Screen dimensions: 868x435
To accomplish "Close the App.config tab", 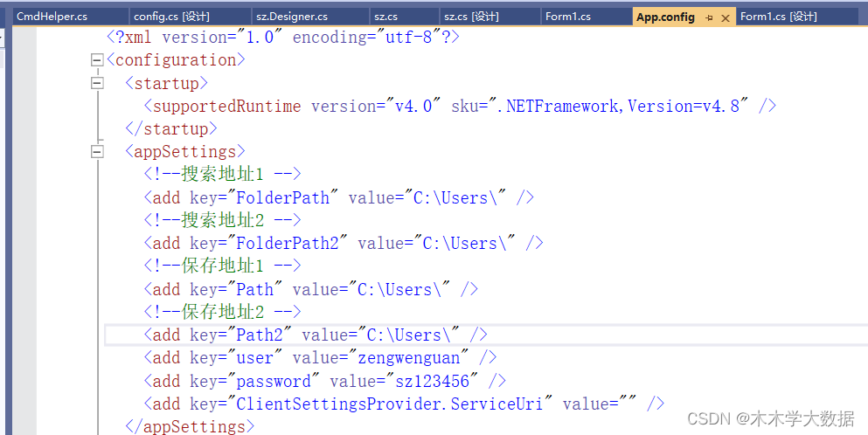I will pos(726,17).
